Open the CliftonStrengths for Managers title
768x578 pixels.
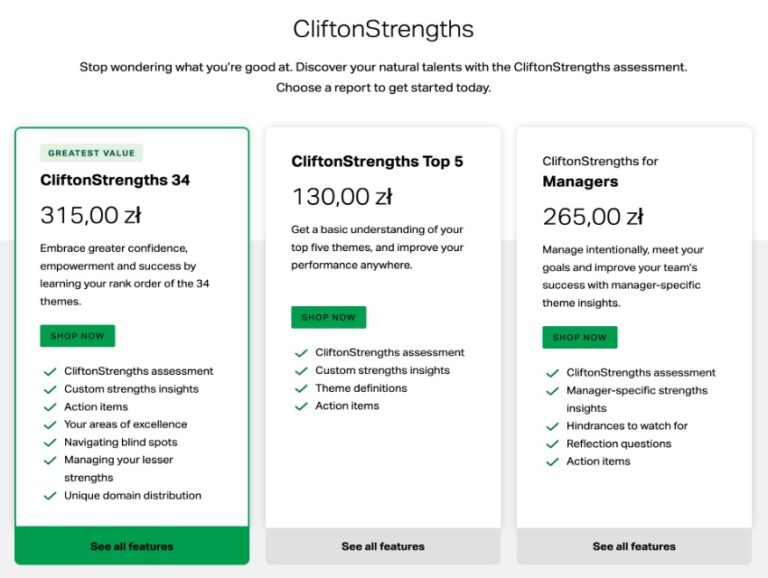tap(600, 171)
